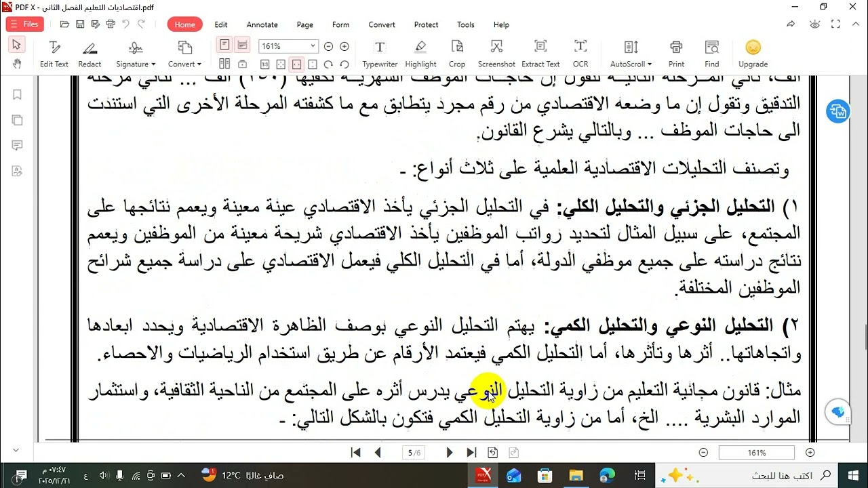Open the Form tab
The height and width of the screenshot is (488, 868).
coord(341,24)
